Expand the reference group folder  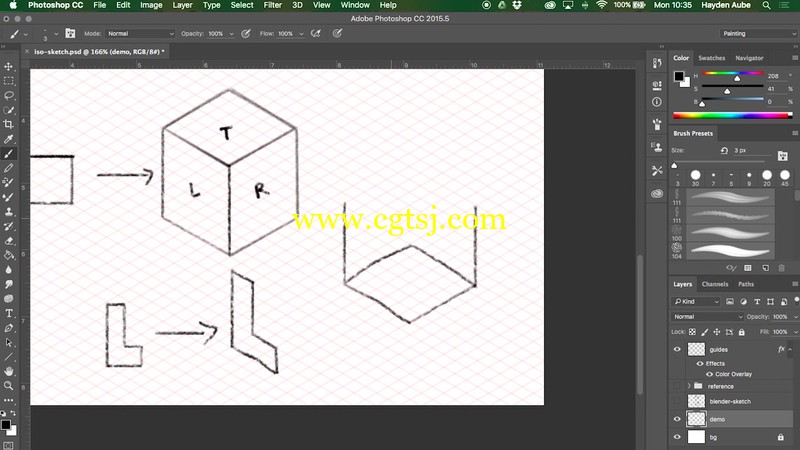pyautogui.click(x=689, y=386)
